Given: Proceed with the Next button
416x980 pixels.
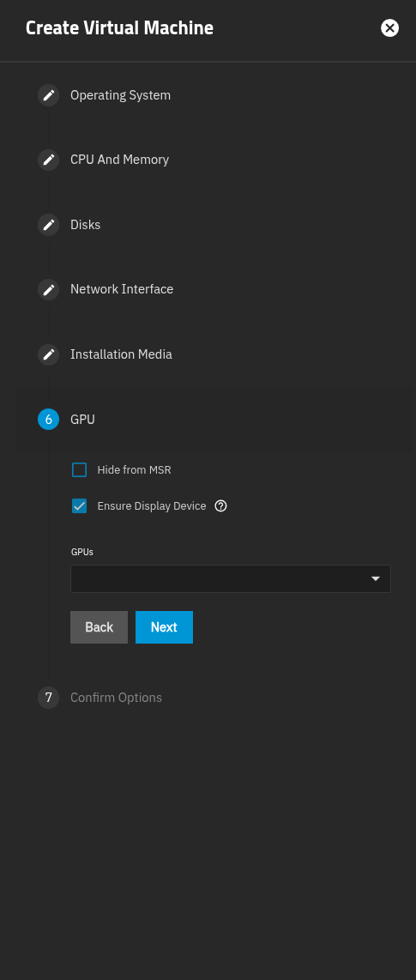Looking at the screenshot, I should click(165, 627).
